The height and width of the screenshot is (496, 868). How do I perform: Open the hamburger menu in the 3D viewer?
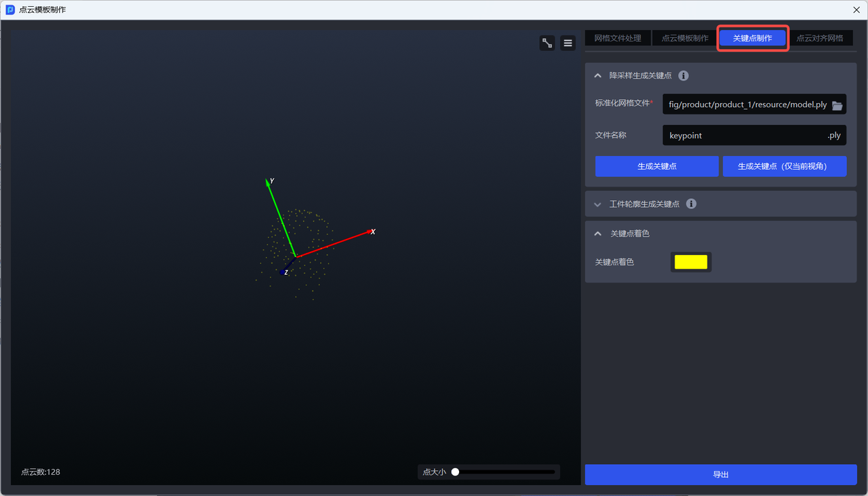pos(568,43)
